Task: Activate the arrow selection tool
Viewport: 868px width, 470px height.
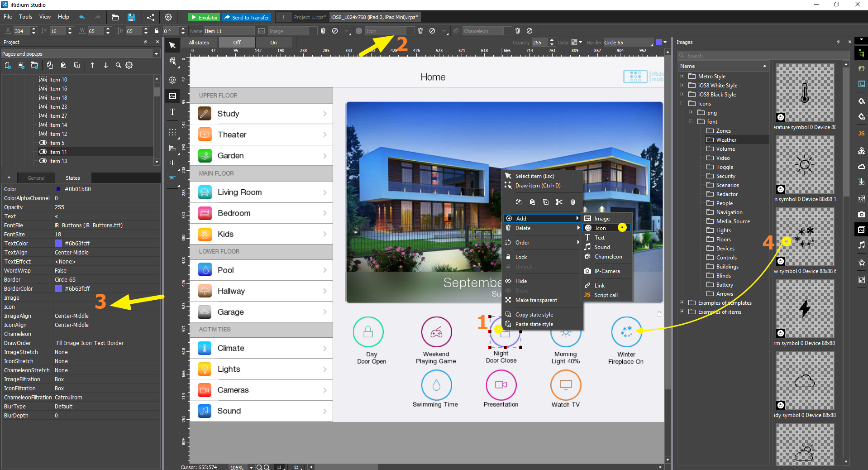Action: (172, 45)
